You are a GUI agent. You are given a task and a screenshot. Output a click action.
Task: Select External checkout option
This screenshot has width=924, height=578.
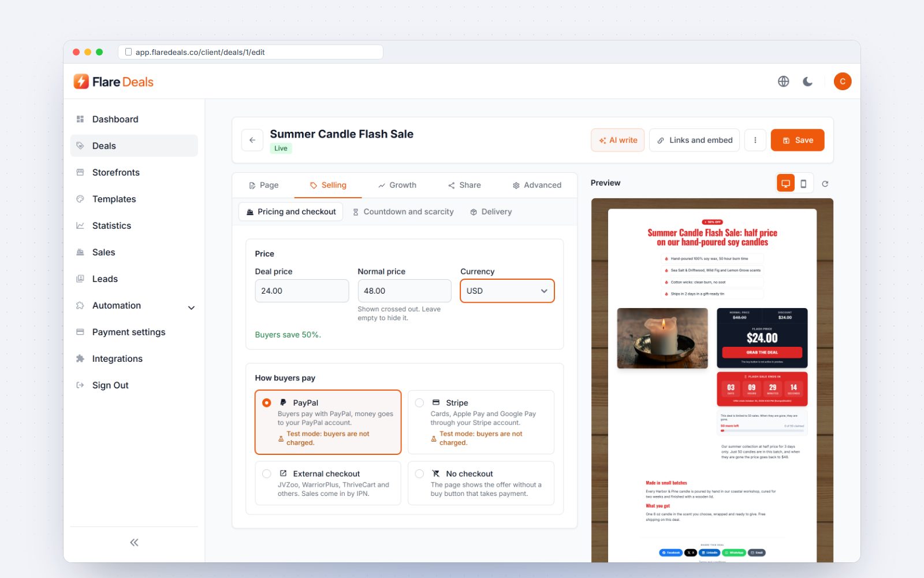point(328,483)
